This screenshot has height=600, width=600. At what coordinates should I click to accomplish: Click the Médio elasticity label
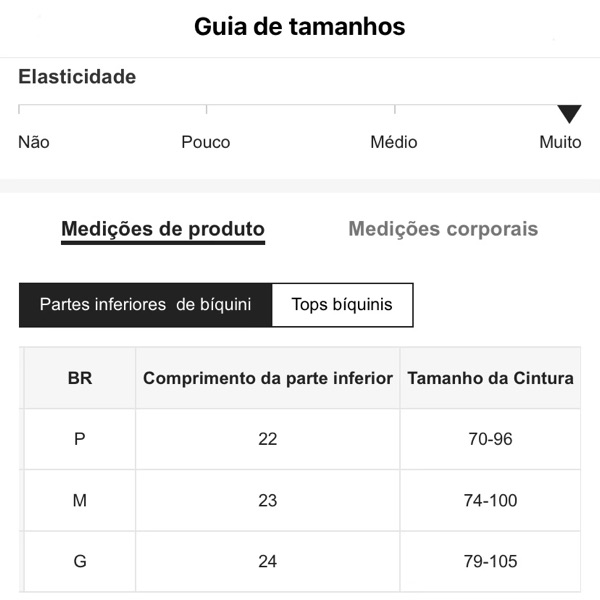pos(394,142)
